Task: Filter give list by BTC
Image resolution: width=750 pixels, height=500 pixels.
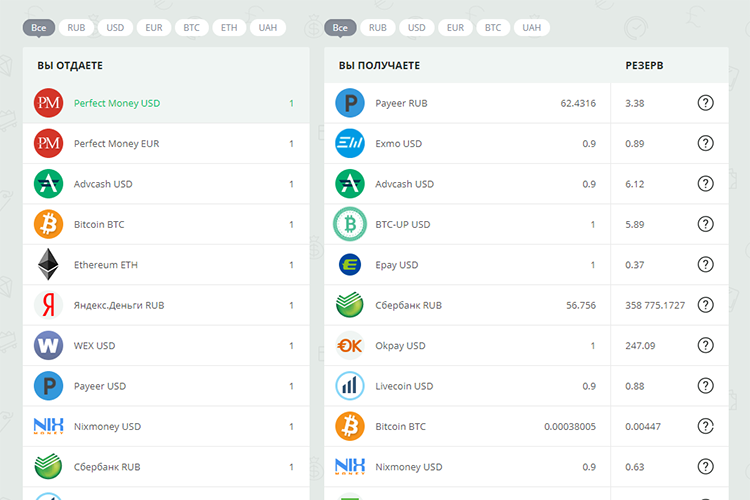Action: 191,28
